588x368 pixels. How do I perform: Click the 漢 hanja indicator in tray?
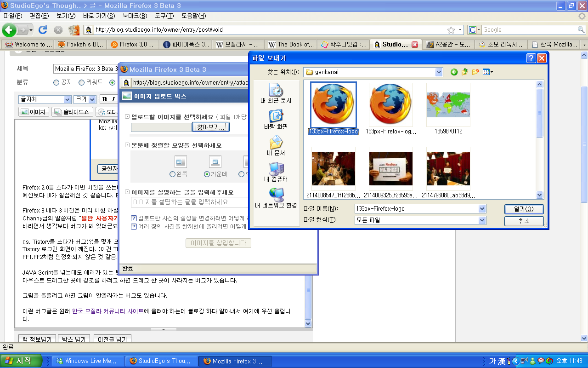point(503,361)
